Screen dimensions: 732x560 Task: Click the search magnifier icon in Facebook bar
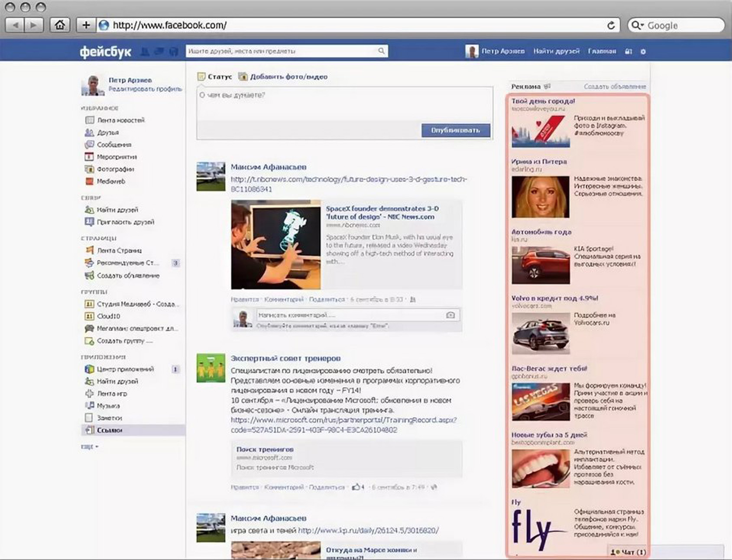(381, 51)
